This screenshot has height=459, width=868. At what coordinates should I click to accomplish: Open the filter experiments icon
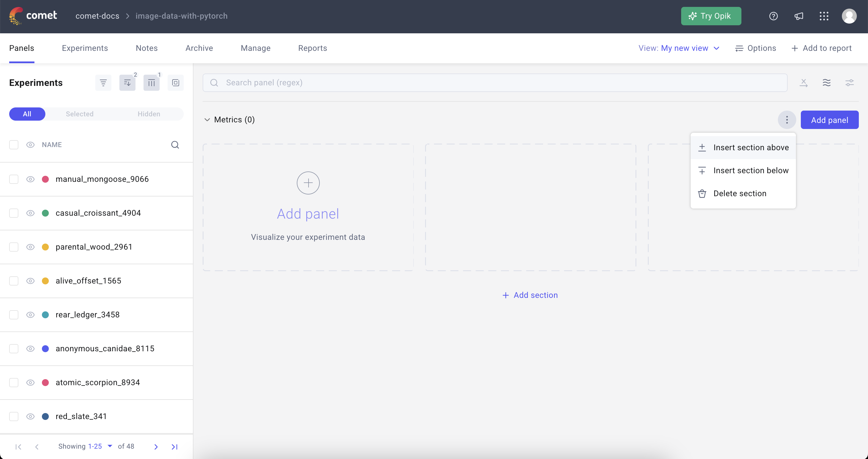click(103, 83)
